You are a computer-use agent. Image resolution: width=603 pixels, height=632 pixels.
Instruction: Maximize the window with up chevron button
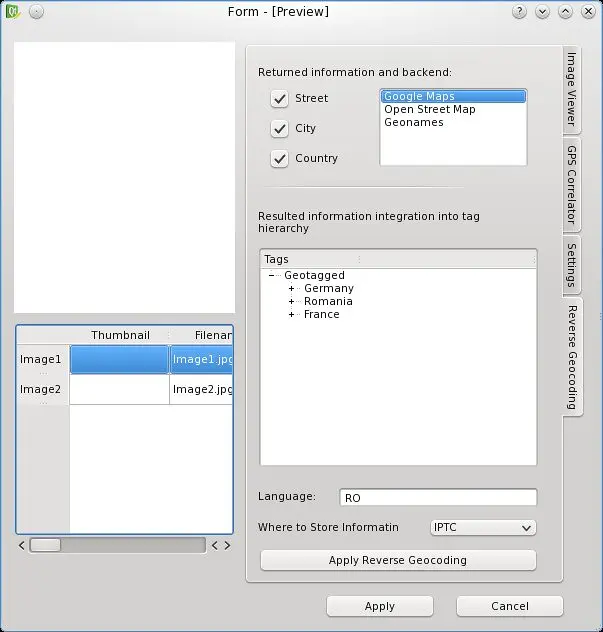(565, 11)
